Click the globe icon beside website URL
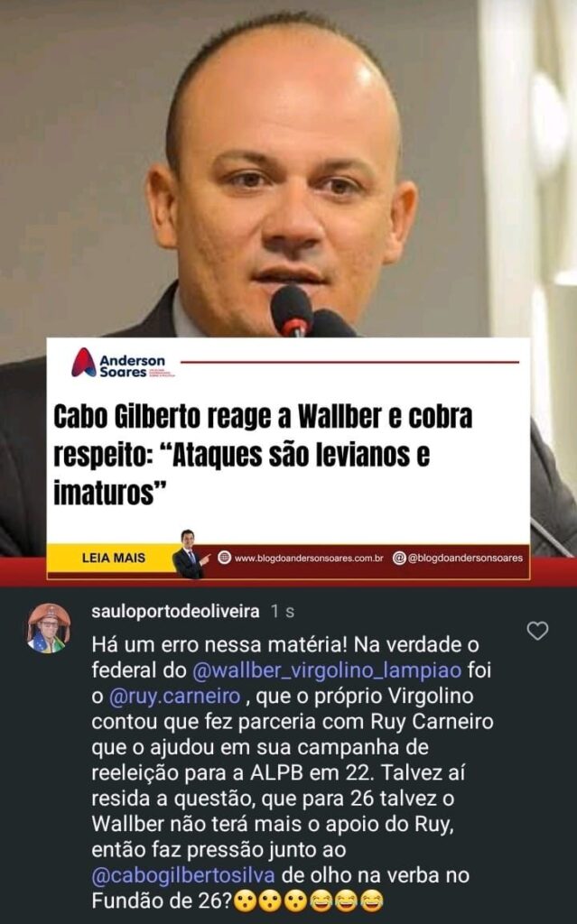 point(224,558)
